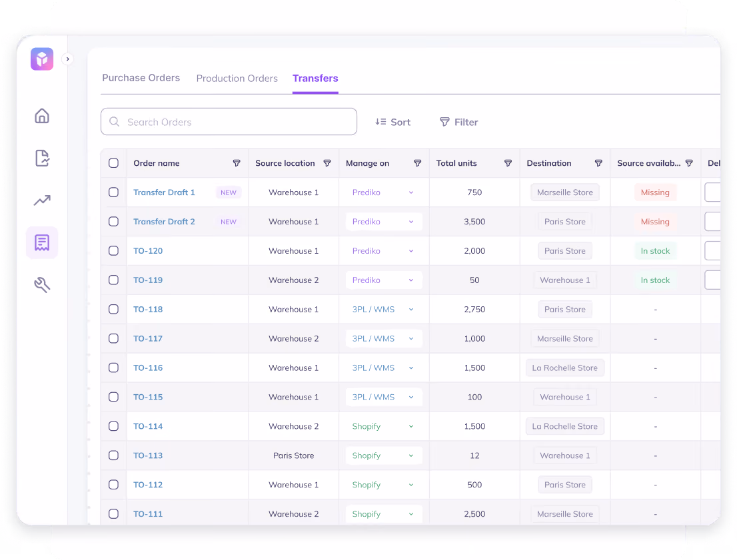This screenshot has width=737, height=560.
Task: Open the Home sidebar icon
Action: point(42,116)
